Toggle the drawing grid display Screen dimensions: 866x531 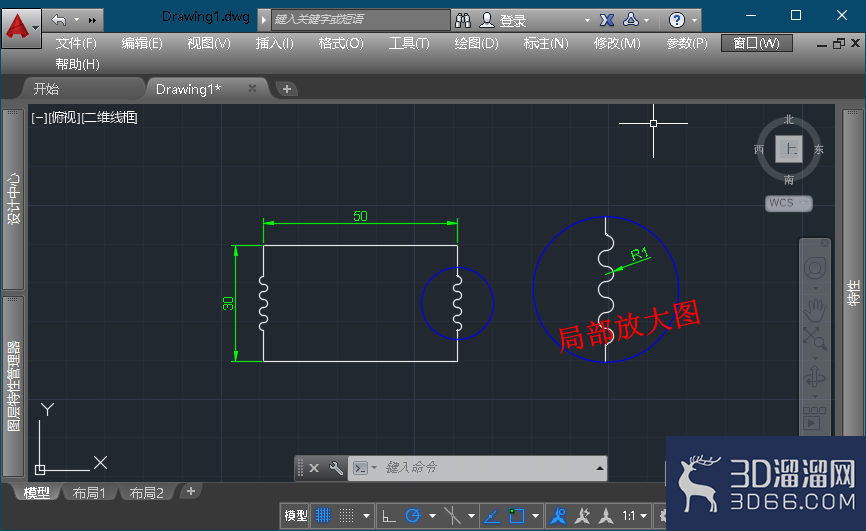[323, 516]
